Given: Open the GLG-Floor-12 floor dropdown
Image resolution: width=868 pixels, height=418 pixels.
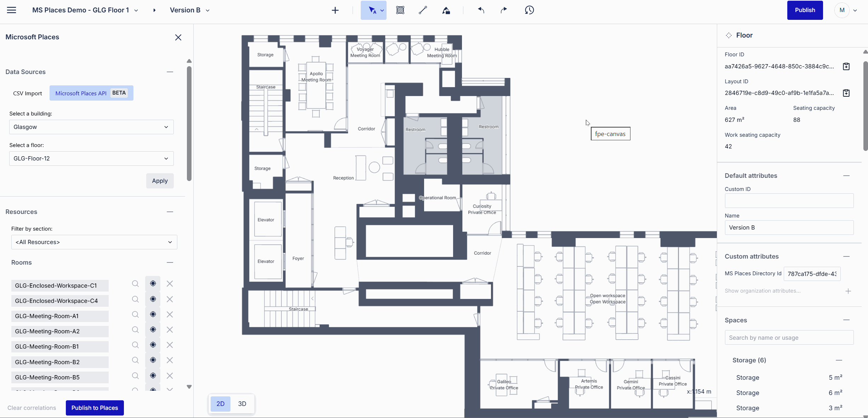Looking at the screenshot, I should coord(91,158).
